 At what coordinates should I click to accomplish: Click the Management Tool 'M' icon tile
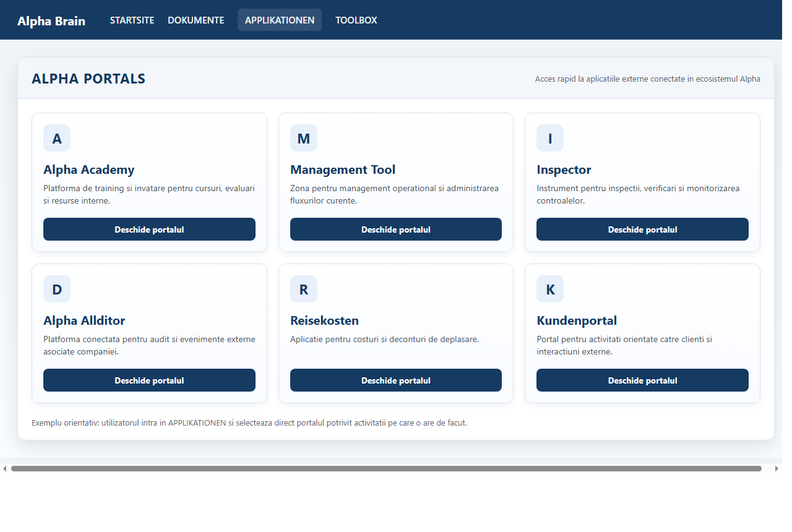point(304,138)
